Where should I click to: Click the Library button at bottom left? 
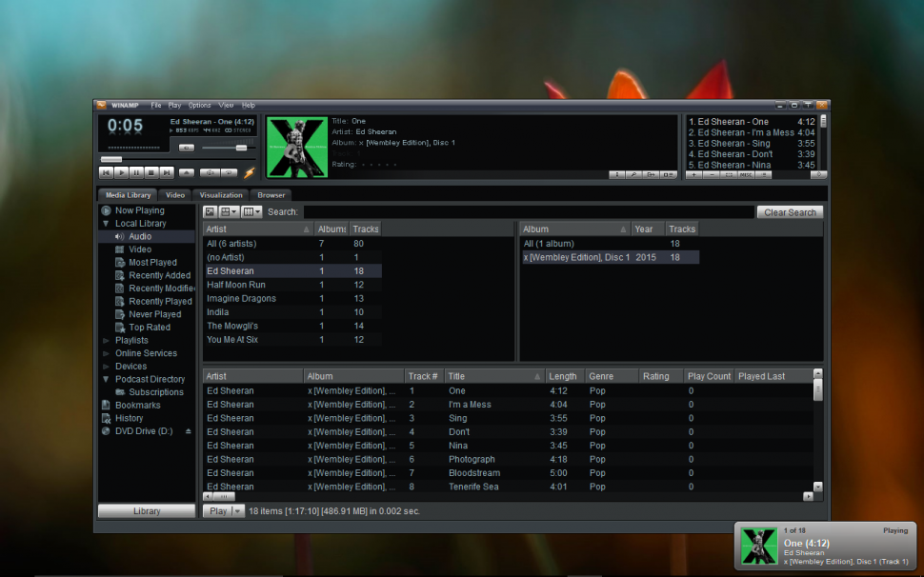pyautogui.click(x=147, y=511)
